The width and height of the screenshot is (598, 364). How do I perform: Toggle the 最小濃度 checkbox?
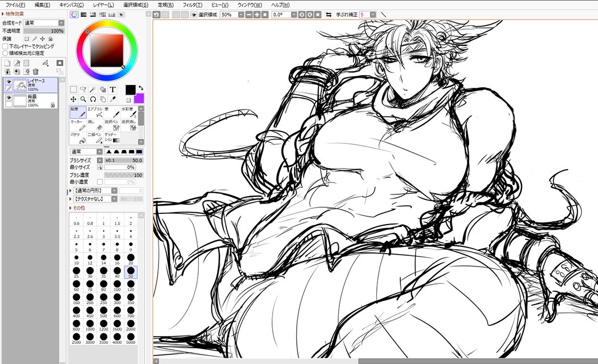click(100, 182)
